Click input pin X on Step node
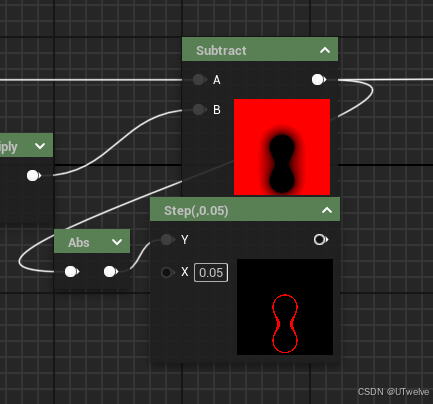This screenshot has width=433, height=404. 168,272
